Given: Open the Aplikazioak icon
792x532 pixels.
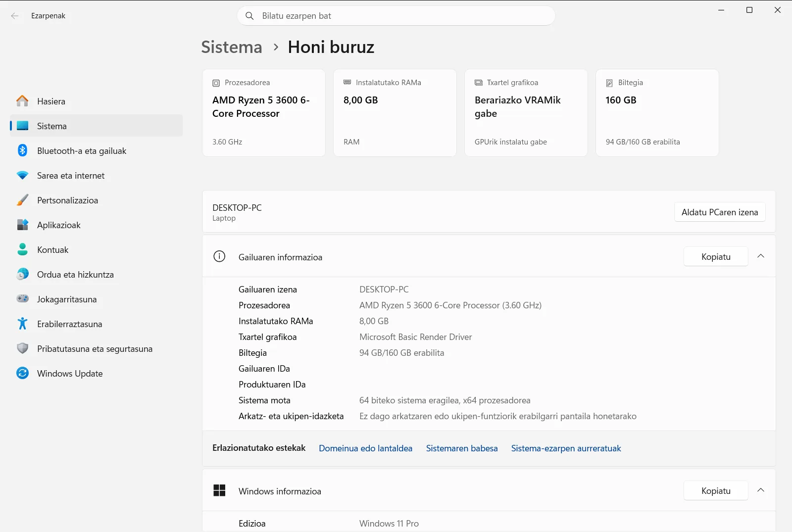Looking at the screenshot, I should (x=22, y=225).
